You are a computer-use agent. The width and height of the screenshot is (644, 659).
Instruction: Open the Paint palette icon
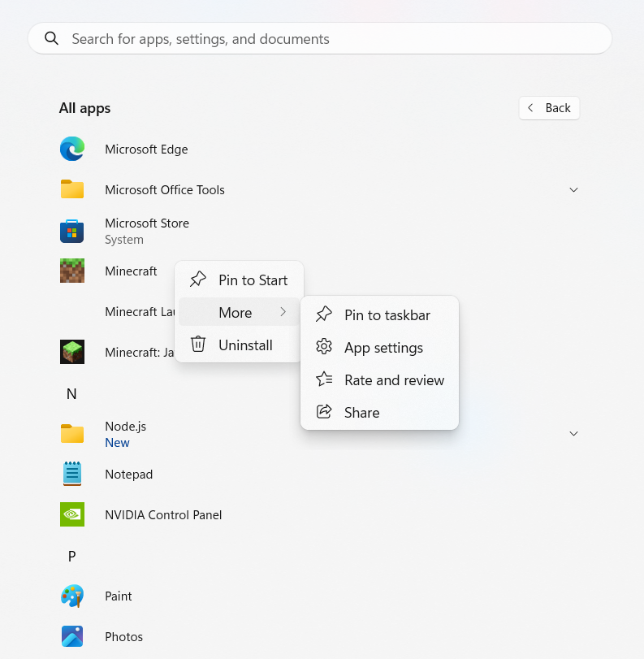point(72,596)
